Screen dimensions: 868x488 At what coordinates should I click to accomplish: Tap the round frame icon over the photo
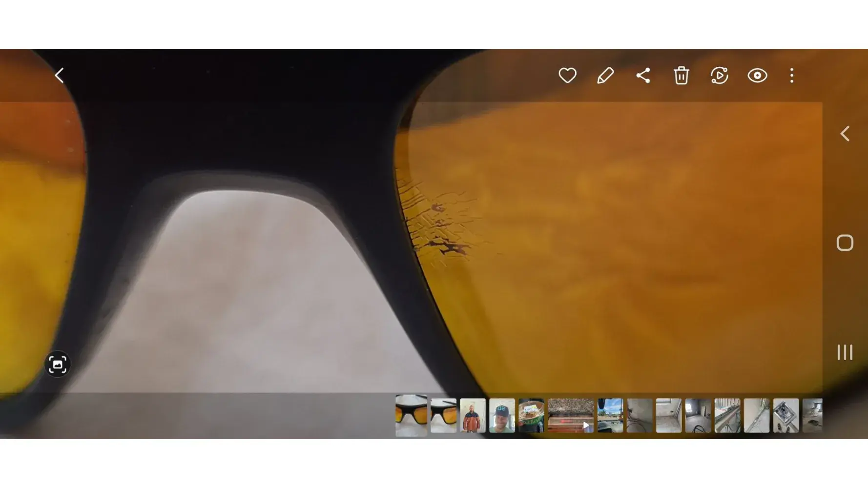click(58, 364)
